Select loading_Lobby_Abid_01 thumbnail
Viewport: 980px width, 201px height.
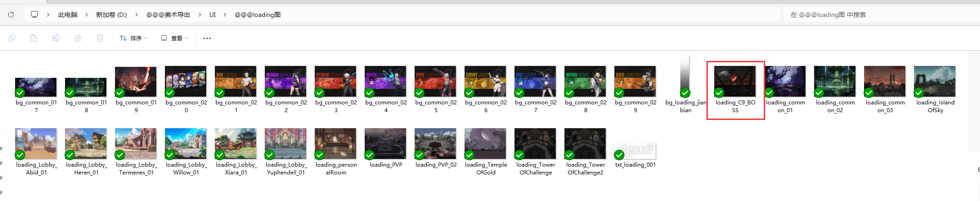tap(36, 144)
